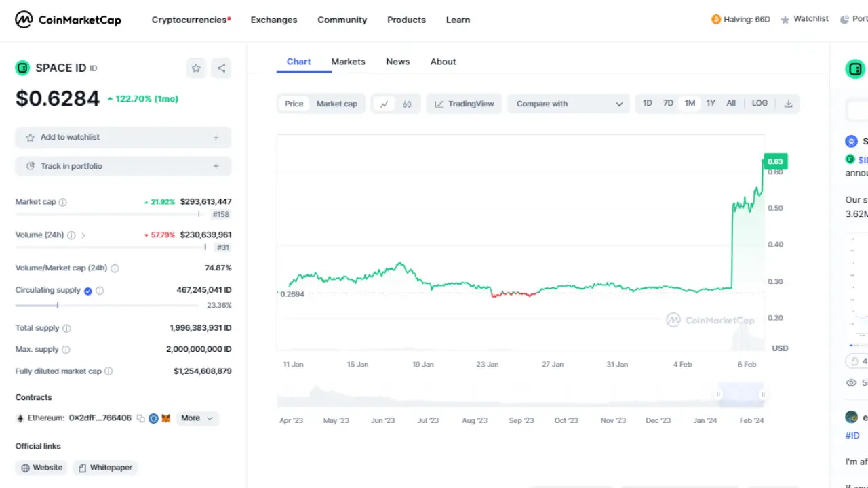Click the $0.6284 price value
The width and height of the screenshot is (868, 488).
pos(58,99)
